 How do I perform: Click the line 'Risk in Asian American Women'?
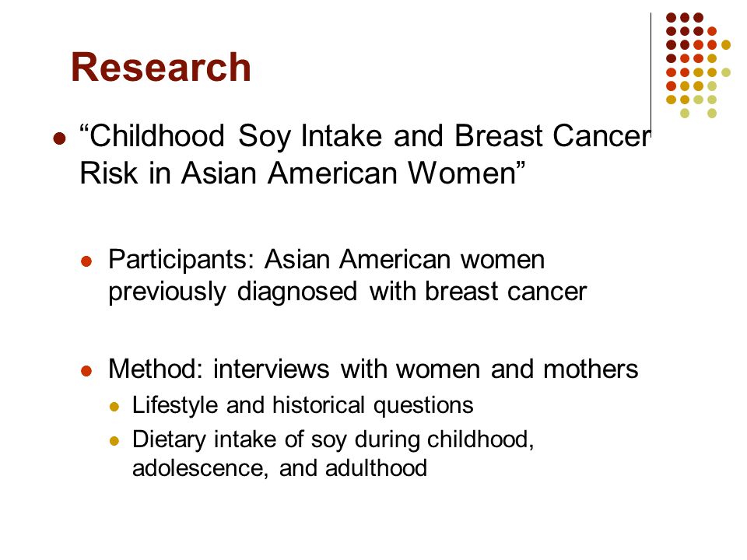(x=302, y=173)
